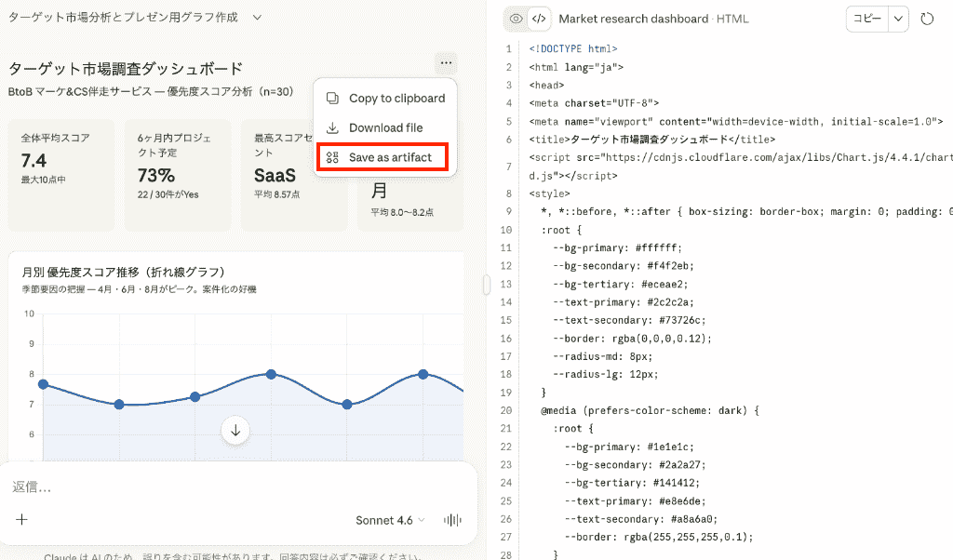Click the copy icon beside Copy to clipboard

pyautogui.click(x=332, y=98)
